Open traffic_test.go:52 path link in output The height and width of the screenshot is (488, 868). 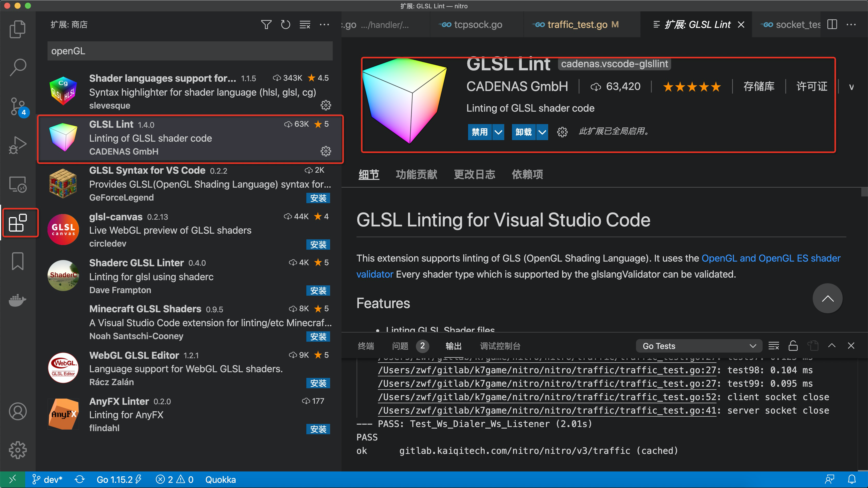[x=547, y=397]
